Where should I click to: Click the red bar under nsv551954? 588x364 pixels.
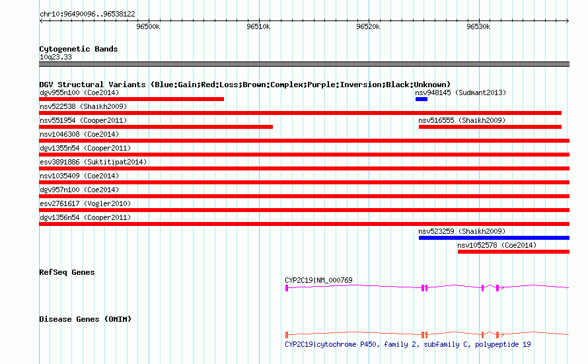(156, 127)
